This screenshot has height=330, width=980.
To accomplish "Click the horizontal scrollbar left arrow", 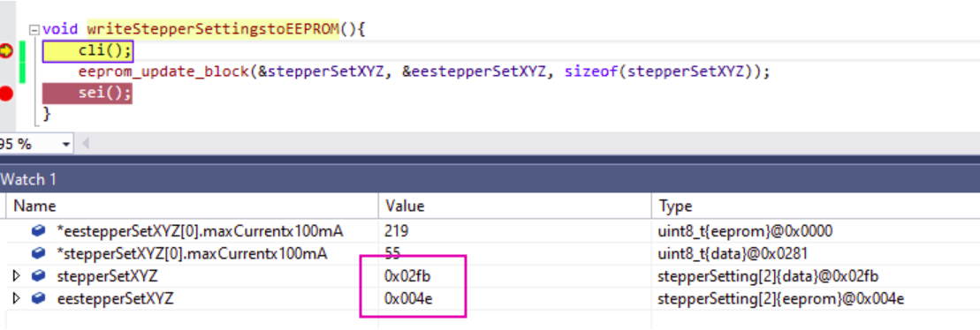I will coord(86,144).
